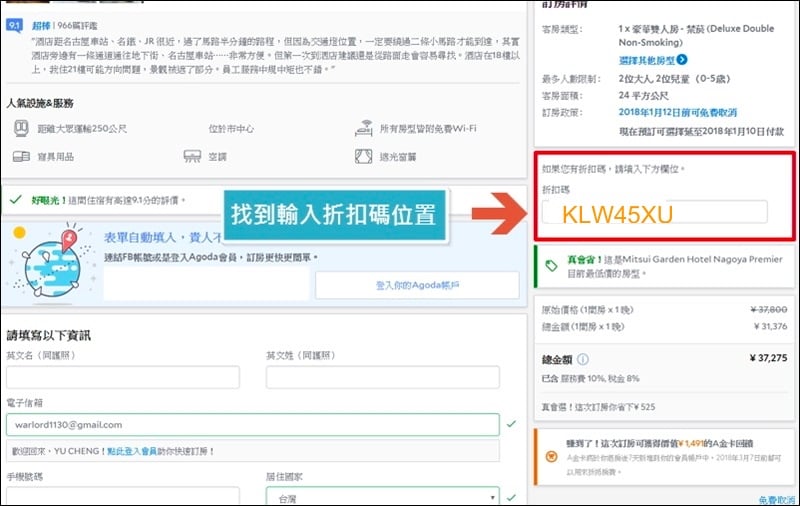Click the checkmark next to country dropdown
The height and width of the screenshot is (506, 800).
tap(512, 497)
